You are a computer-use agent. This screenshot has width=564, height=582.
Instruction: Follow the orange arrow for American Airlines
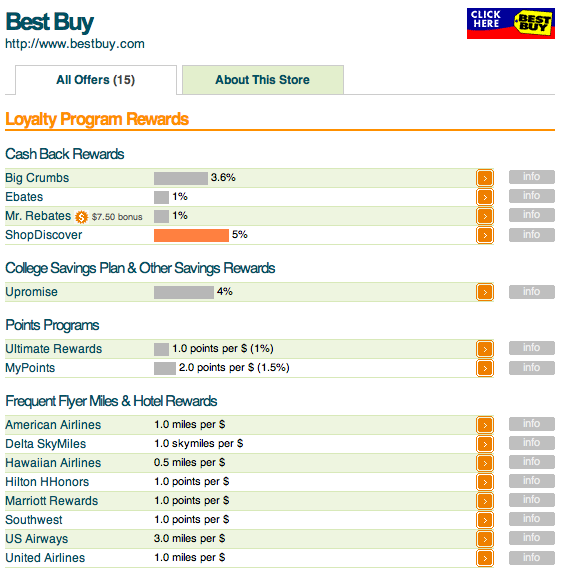(485, 425)
